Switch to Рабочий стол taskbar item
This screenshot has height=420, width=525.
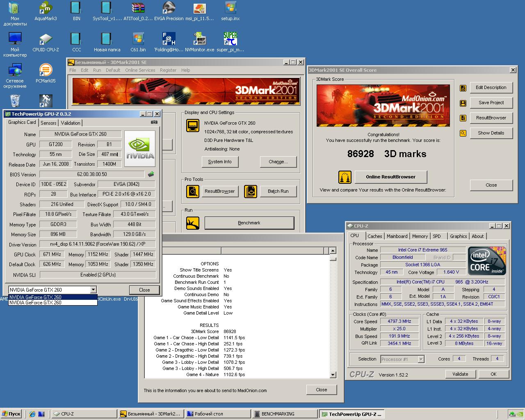pyautogui.click(x=217, y=414)
